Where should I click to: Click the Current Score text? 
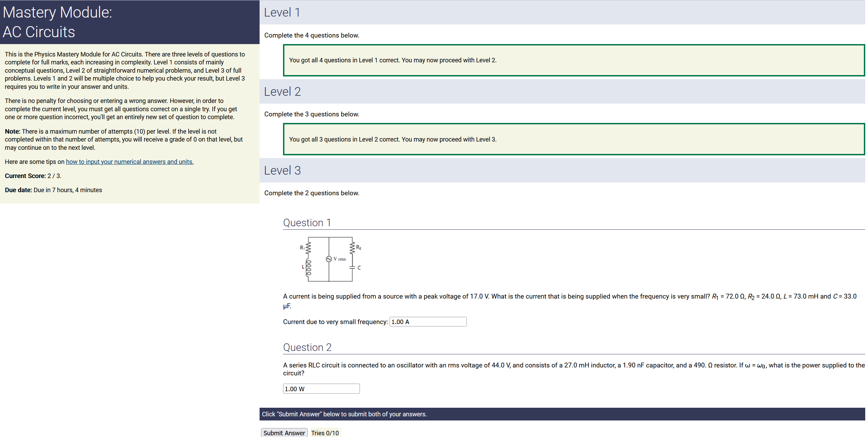click(33, 176)
